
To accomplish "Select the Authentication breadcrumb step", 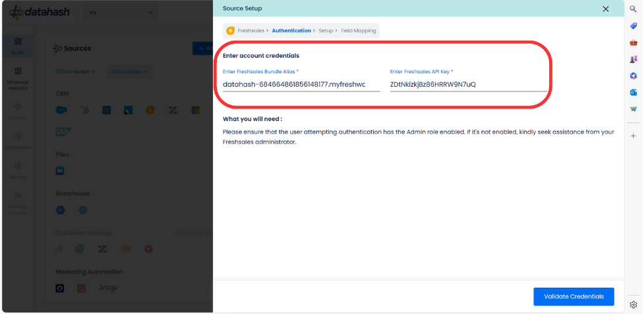I will pyautogui.click(x=291, y=31).
